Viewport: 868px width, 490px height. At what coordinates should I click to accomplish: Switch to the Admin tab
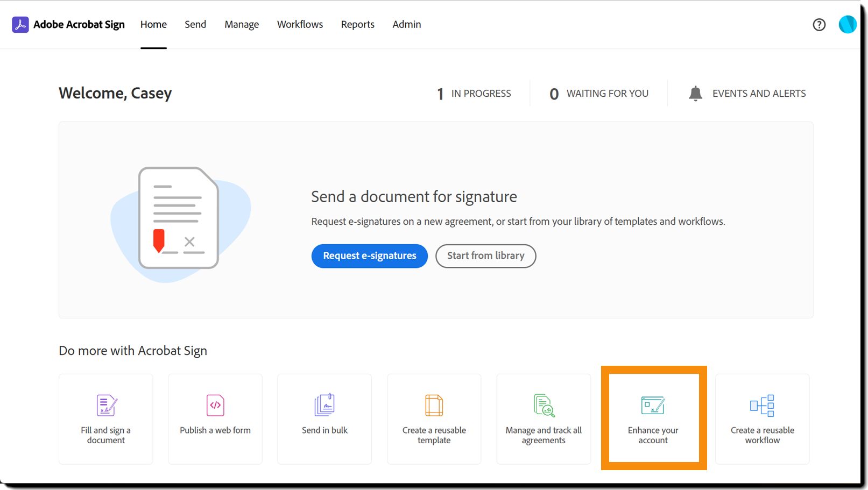tap(407, 25)
